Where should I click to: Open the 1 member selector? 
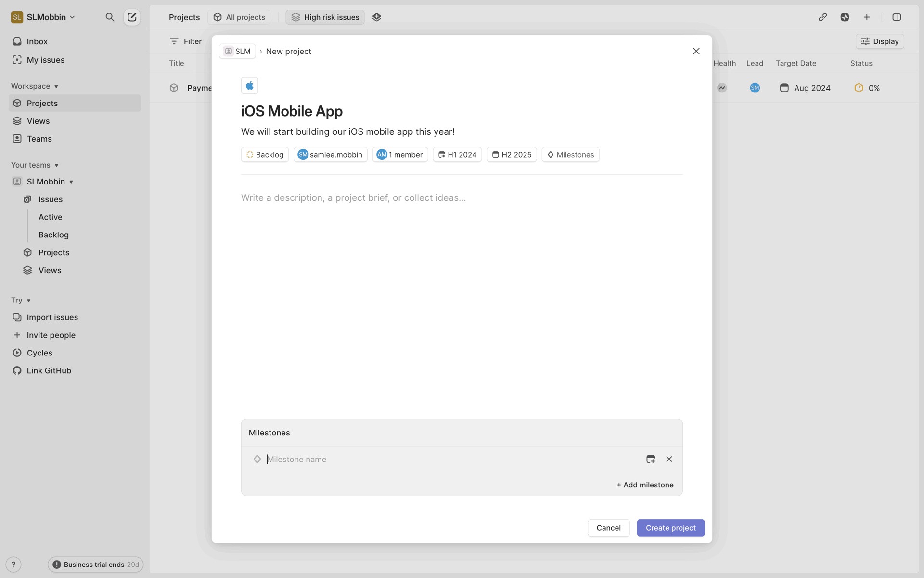[x=400, y=155]
